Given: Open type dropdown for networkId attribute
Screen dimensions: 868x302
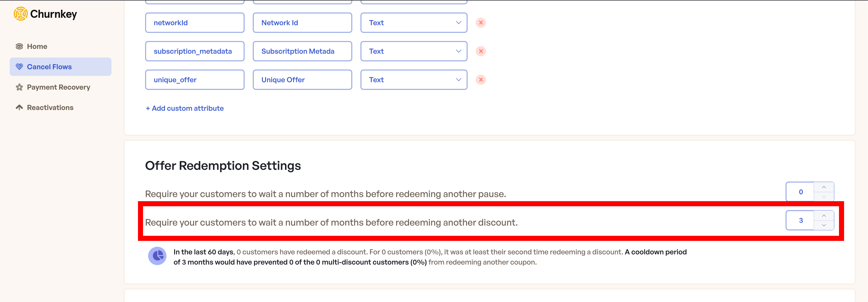Looking at the screenshot, I should click(x=413, y=23).
